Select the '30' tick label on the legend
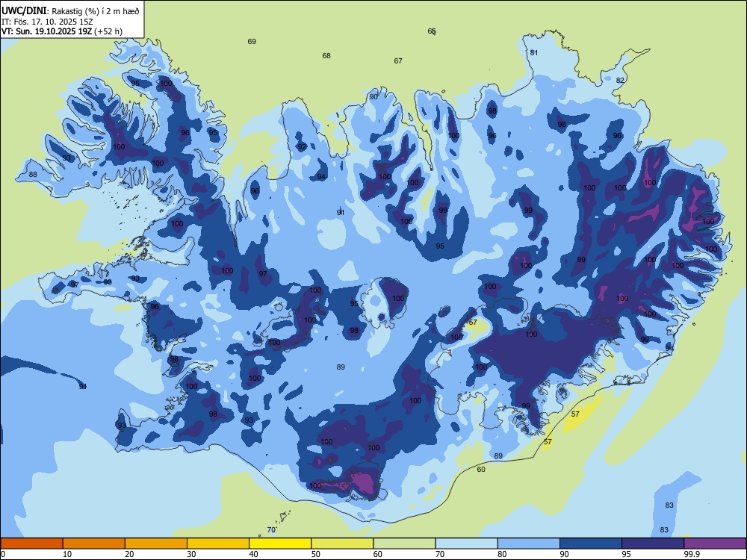 click(191, 554)
